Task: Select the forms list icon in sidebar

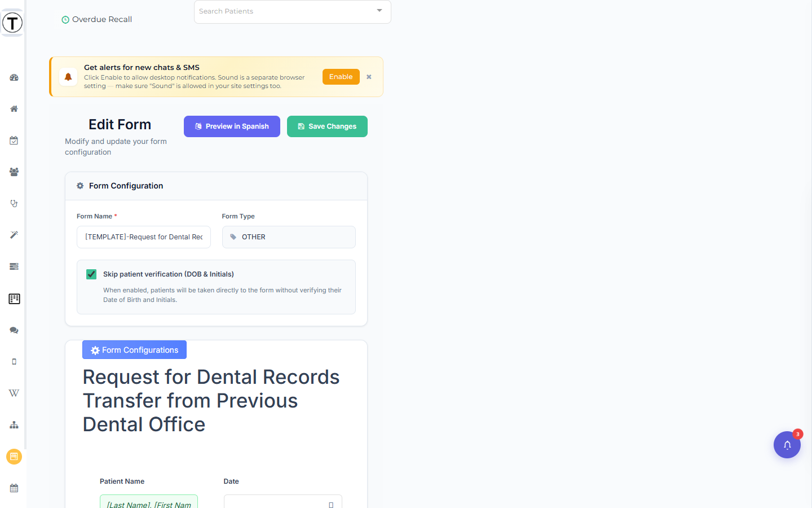Action: click(14, 299)
